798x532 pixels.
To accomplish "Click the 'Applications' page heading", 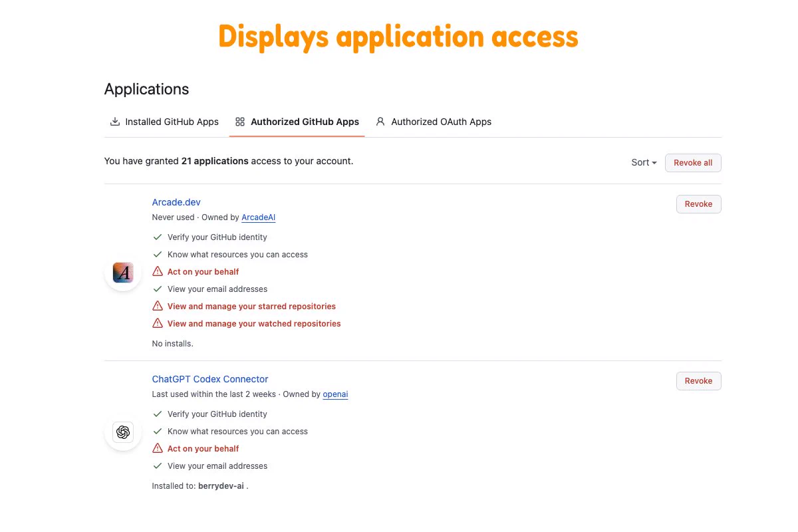I will click(x=146, y=89).
